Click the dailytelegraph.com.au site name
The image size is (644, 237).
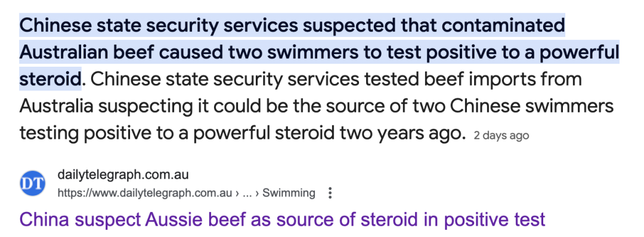[123, 174]
